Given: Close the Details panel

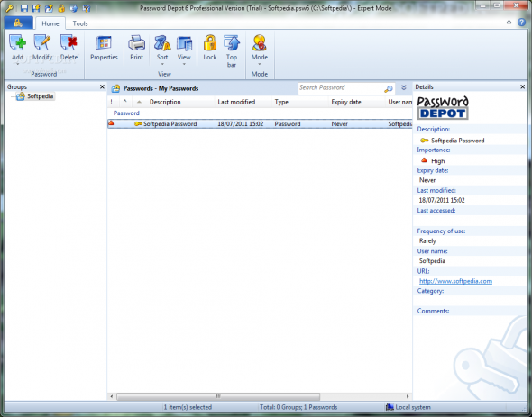Looking at the screenshot, I should (522, 87).
